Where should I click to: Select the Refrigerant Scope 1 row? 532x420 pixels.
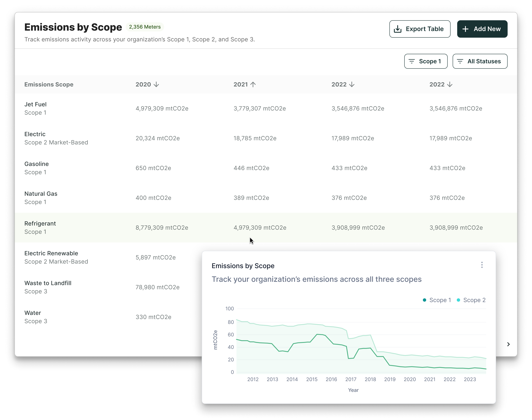[266, 227]
